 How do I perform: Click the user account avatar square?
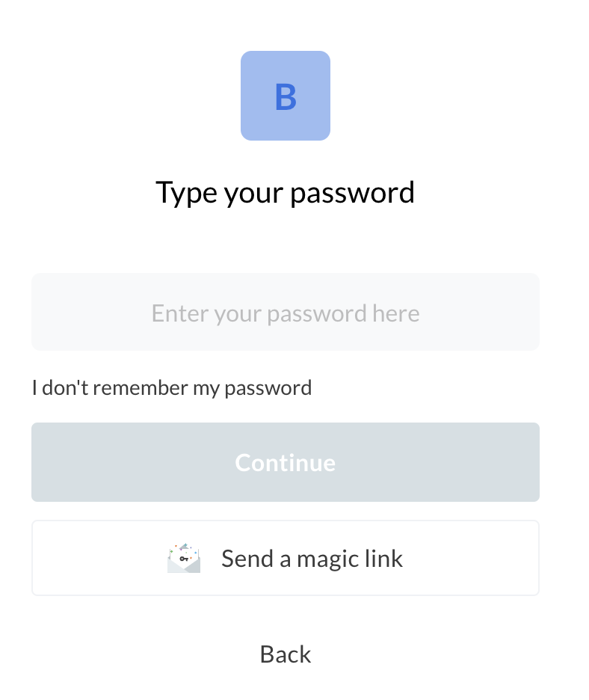(285, 96)
